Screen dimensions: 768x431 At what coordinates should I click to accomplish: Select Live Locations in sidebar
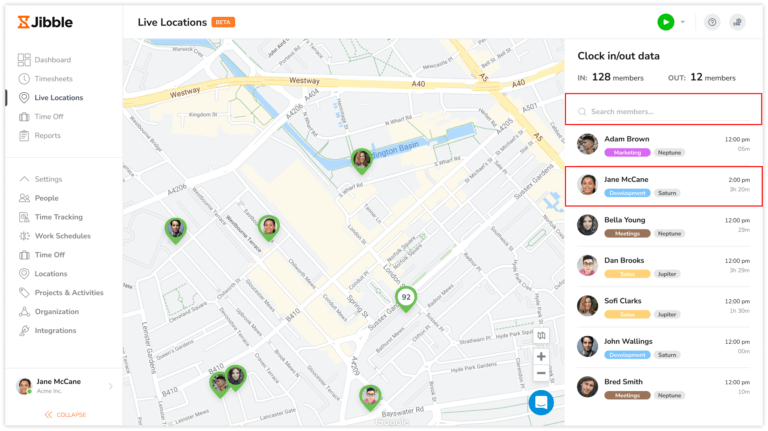(x=58, y=97)
